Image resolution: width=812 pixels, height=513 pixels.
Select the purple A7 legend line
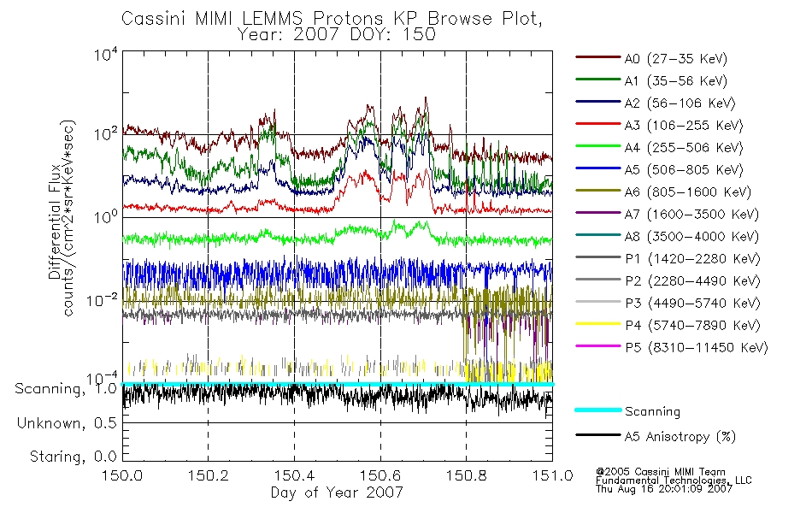click(597, 212)
